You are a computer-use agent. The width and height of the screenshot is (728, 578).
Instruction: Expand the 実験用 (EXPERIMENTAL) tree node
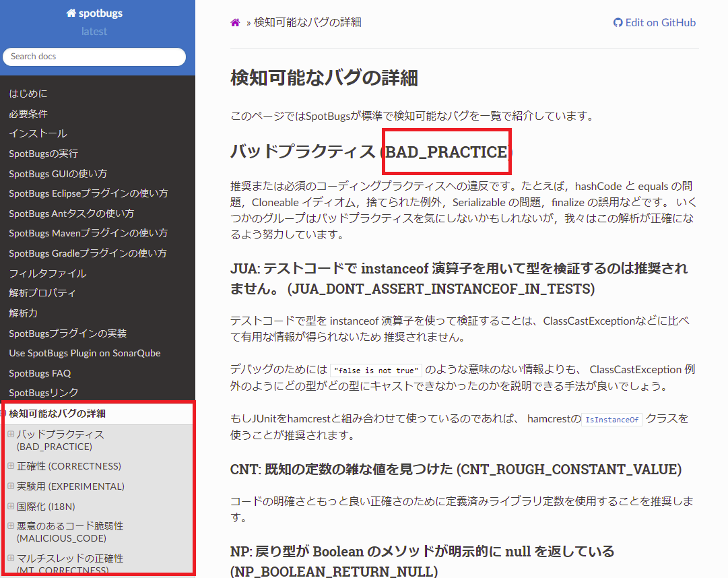point(11,486)
